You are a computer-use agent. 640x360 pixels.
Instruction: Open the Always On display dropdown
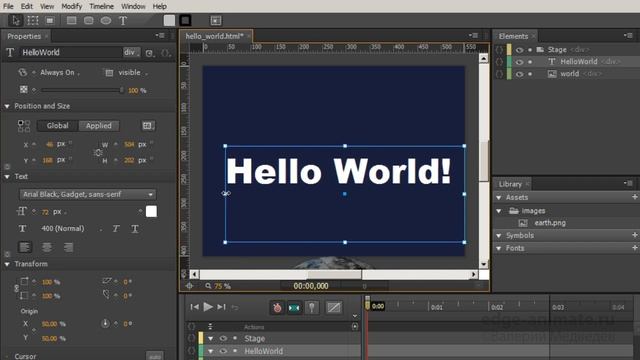[60, 73]
